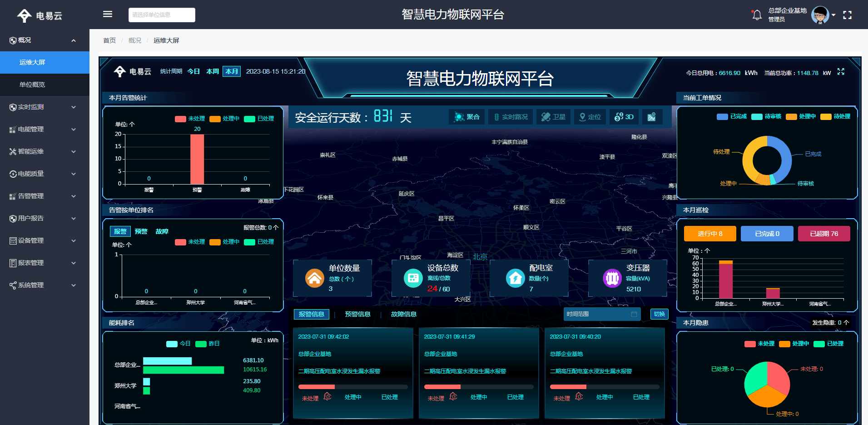Click the 智能运维 wrench icon
The width and height of the screenshot is (868, 425).
point(13,152)
